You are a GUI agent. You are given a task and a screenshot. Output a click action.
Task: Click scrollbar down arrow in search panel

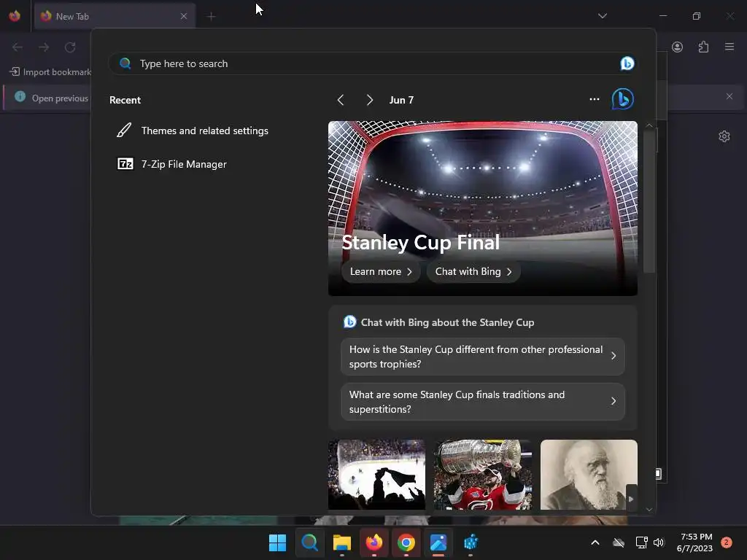[649, 510]
